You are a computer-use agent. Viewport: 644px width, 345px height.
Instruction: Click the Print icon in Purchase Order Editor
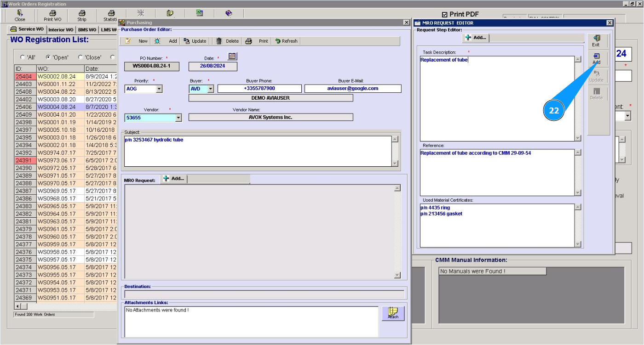pos(248,41)
